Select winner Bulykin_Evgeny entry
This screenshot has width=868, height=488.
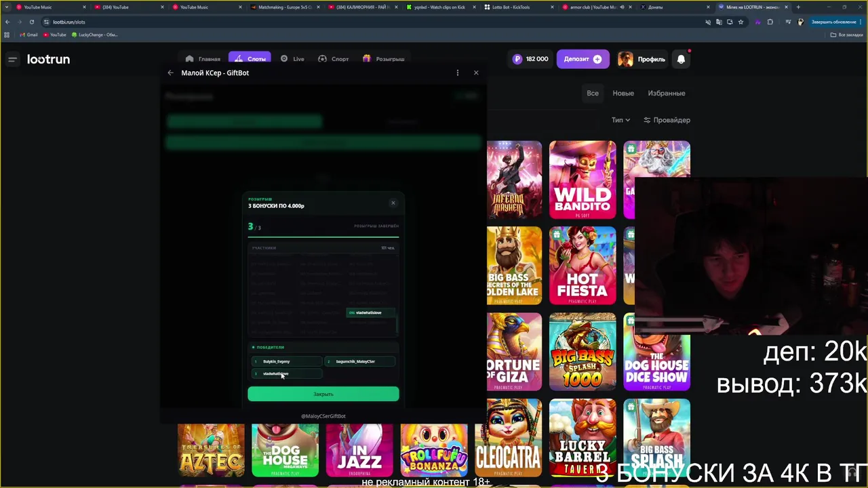286,361
